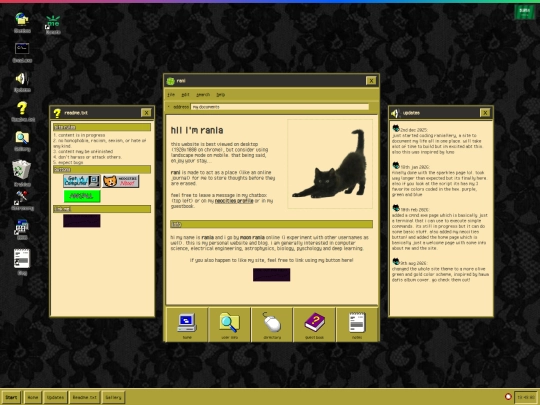Click the Neocities Now cat badge
The image size is (540, 405).
pos(121,181)
